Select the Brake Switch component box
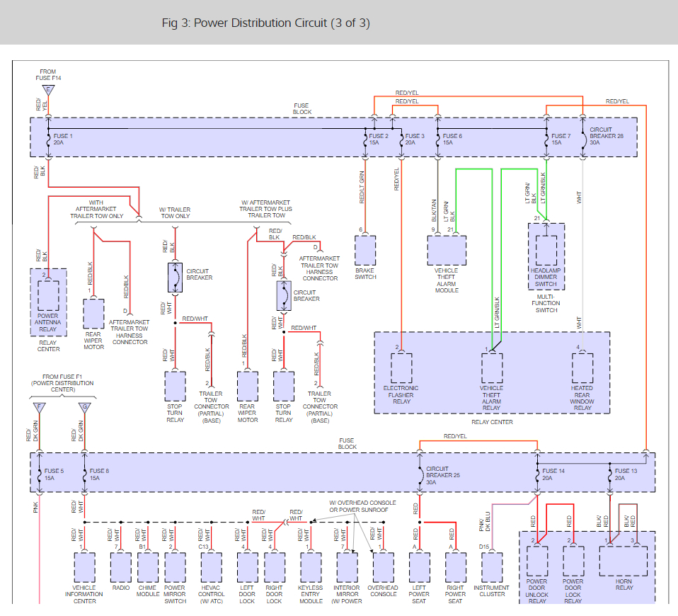Viewport: 678px width, 616px height. coord(365,251)
